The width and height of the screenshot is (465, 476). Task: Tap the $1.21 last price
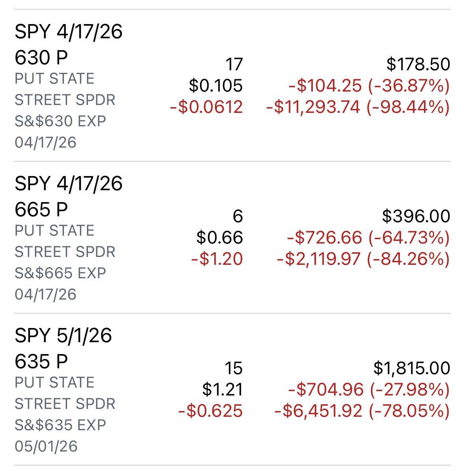[222, 390]
